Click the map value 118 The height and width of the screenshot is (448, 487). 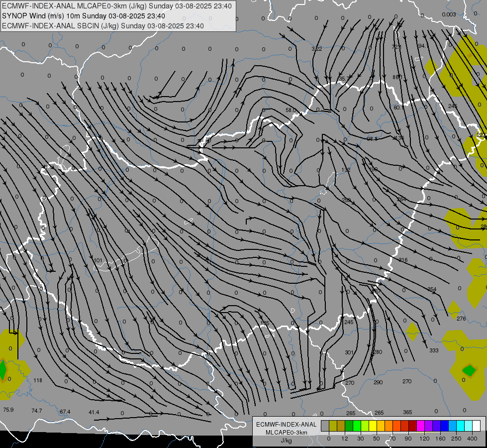(x=38, y=380)
